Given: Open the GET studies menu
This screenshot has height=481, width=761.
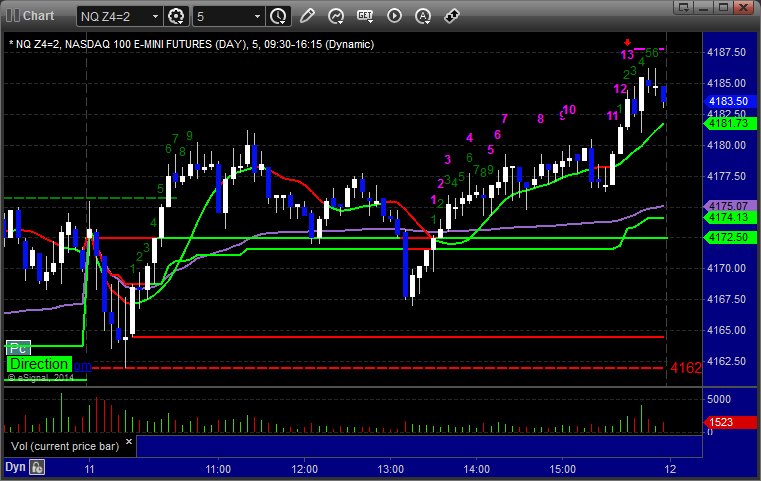Looking at the screenshot, I should click(x=365, y=16).
